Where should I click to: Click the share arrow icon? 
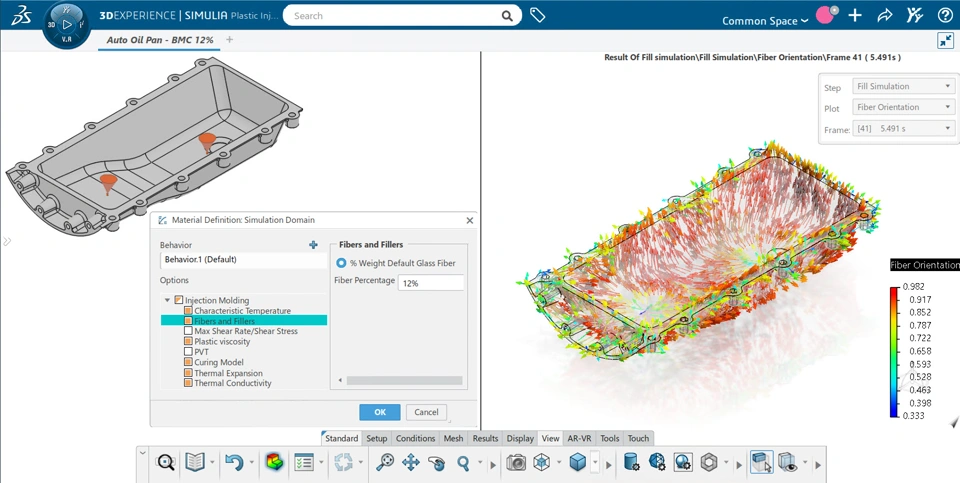[x=885, y=16]
